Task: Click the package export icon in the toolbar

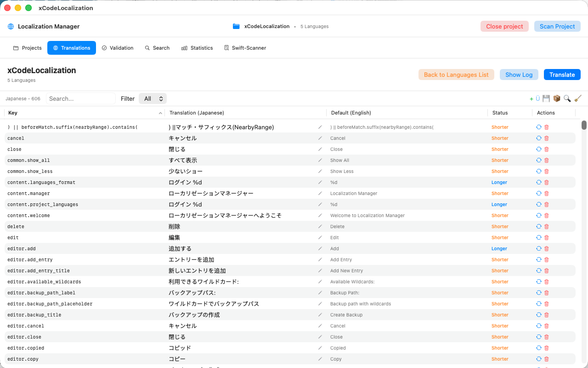Action: [556, 98]
